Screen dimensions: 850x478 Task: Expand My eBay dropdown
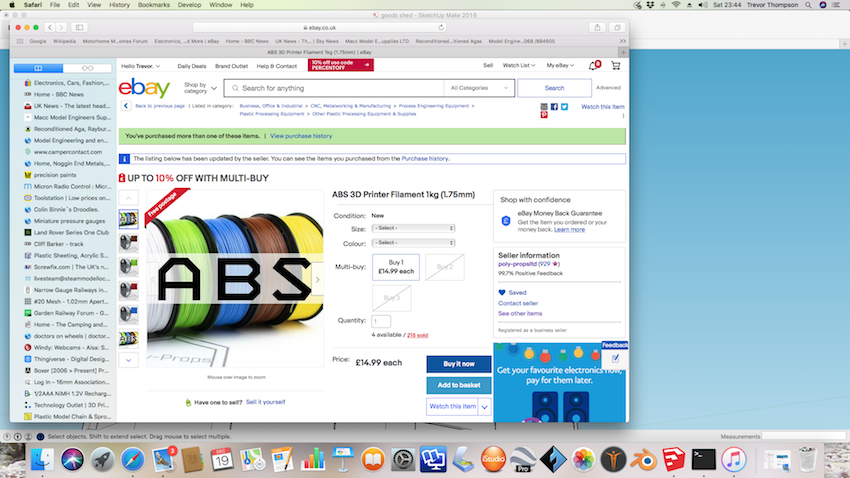[x=560, y=66]
